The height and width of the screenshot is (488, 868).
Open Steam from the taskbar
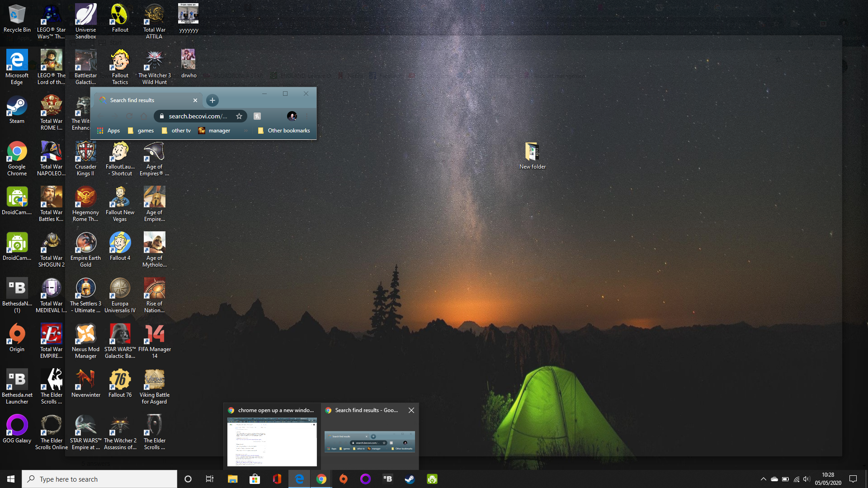(410, 479)
